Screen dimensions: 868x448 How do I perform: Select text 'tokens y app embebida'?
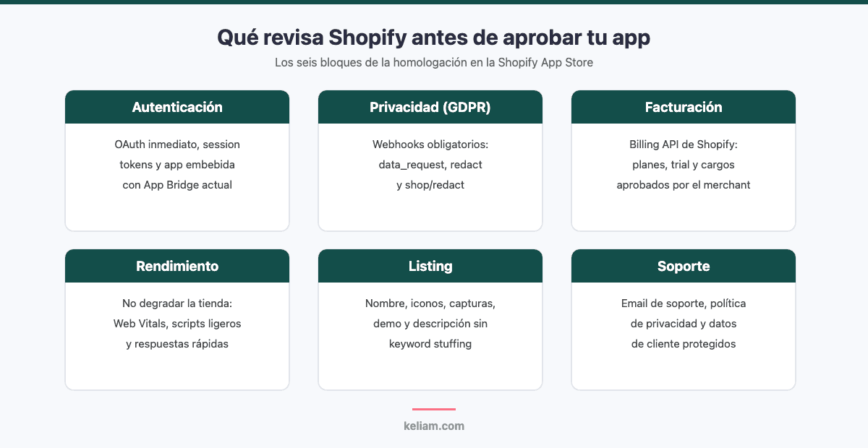point(177,165)
